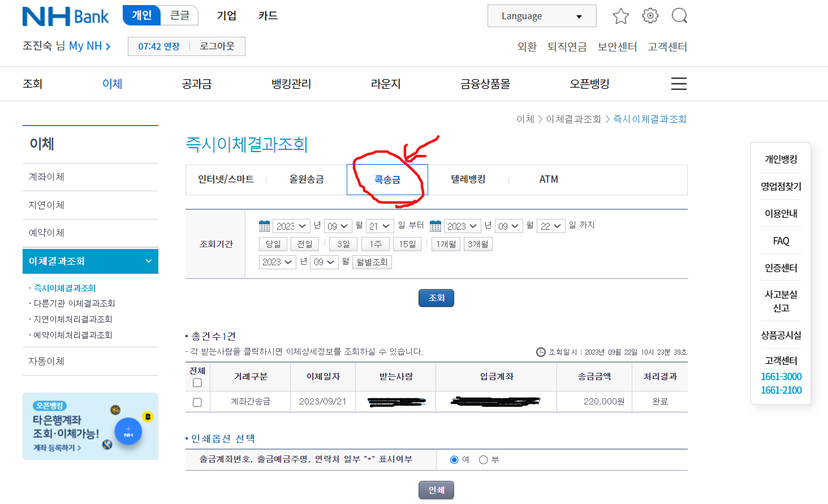Click the settings gear icon
Screen dimensions: 828x504
650,15
